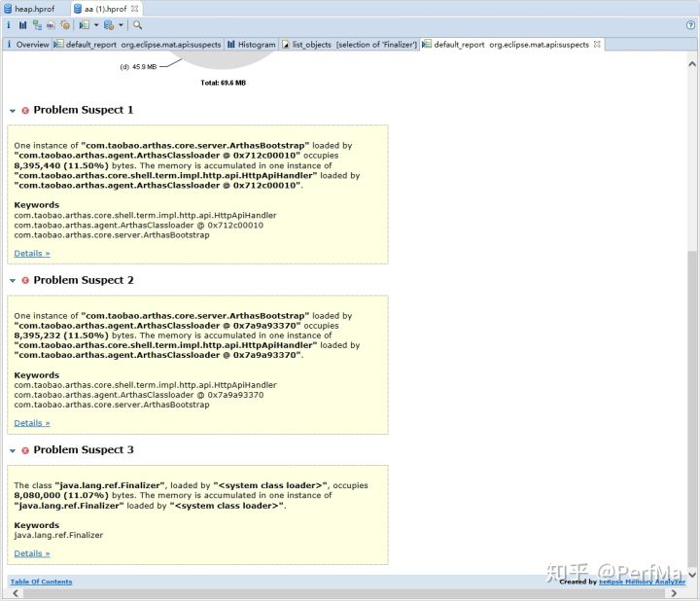Open the OQL query editor icon
The width and height of the screenshot is (700, 601).
51,25
